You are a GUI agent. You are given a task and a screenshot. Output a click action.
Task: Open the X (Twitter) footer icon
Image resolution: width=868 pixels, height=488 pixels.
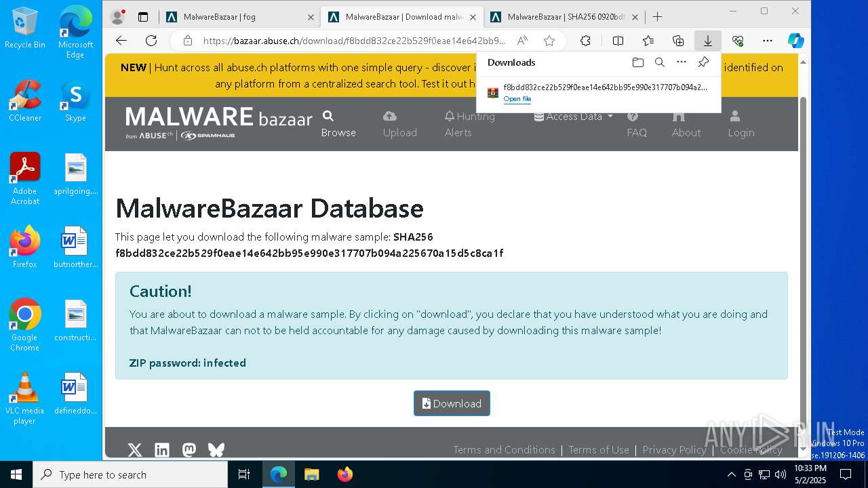(135, 450)
